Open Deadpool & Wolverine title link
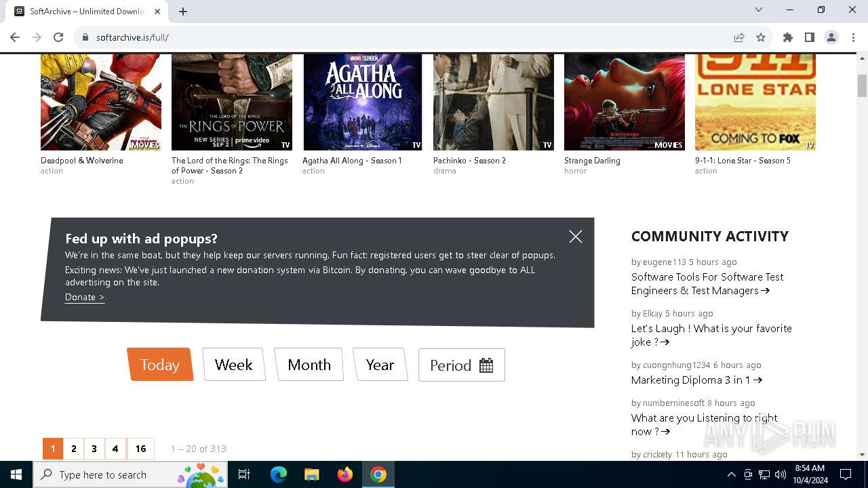868x488 pixels. tap(82, 161)
